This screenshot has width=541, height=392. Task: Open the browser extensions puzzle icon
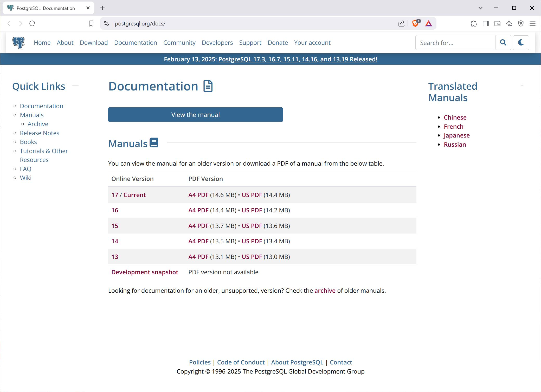tap(474, 23)
